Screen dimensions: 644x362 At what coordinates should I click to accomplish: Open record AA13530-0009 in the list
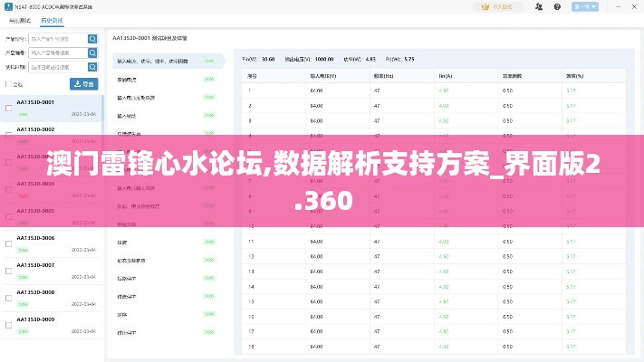click(51, 325)
